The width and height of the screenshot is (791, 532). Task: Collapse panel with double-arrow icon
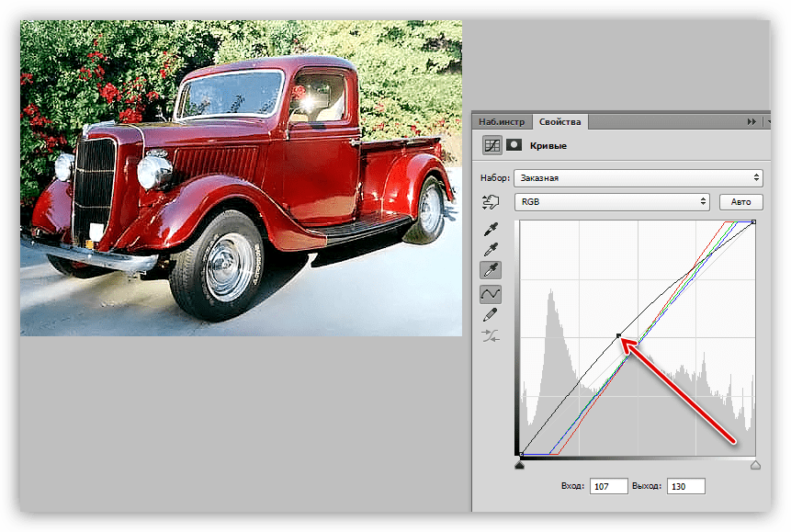751,121
